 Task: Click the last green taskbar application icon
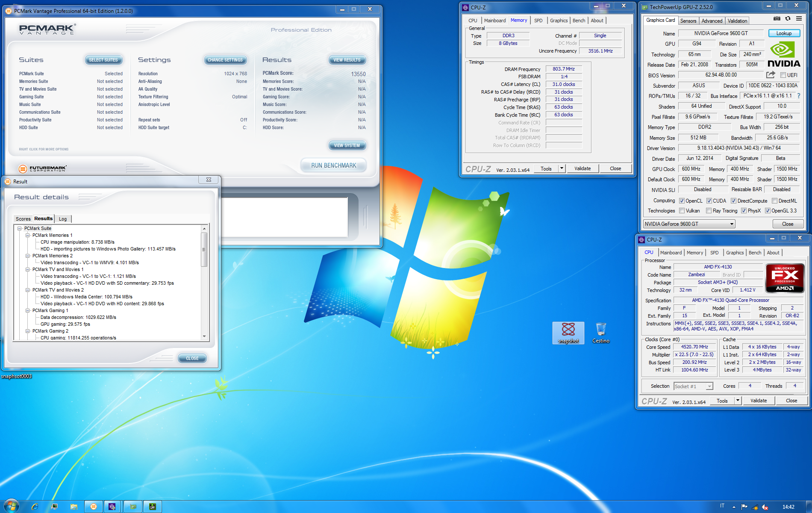[x=153, y=507]
